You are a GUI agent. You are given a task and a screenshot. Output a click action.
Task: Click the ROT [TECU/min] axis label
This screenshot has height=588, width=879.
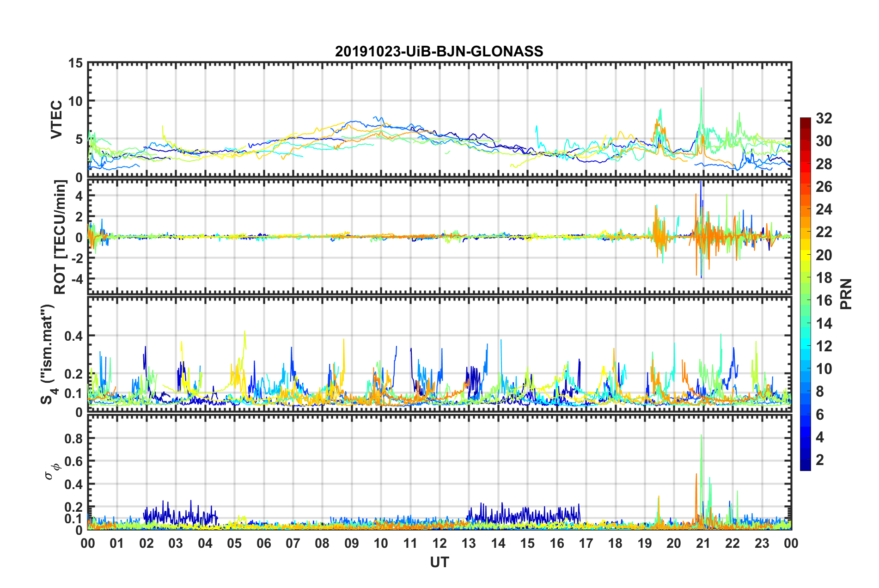pos(60,237)
